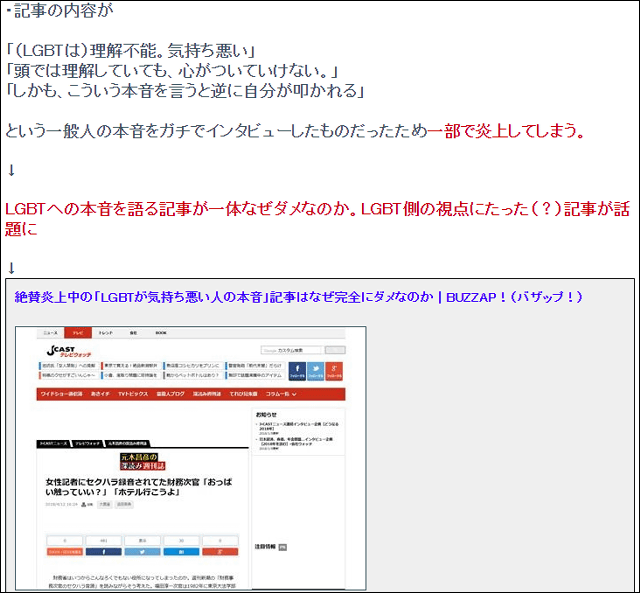Click the Twitter share button below article
Screen dimensions: 640x593
click(x=141, y=551)
